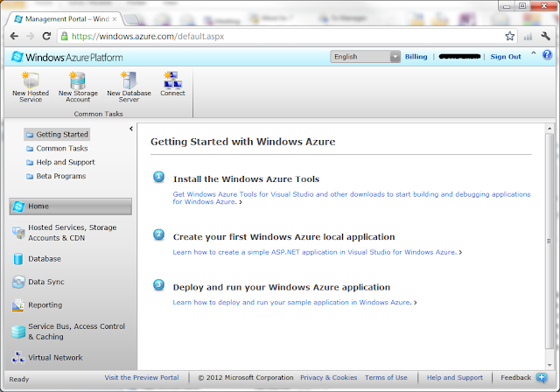Click the content pane scroll down arrow
Viewport: 560px width, 392px height.
pyautogui.click(x=549, y=365)
